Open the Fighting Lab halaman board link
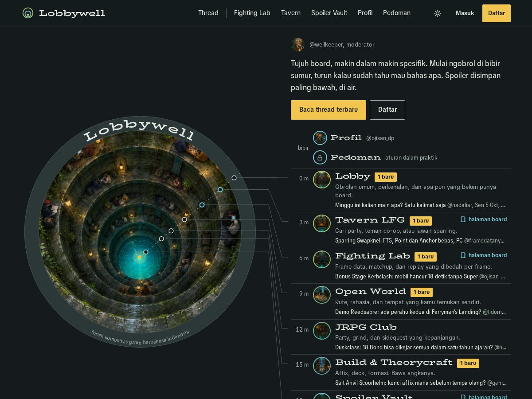Screen dimensions: 532x399 (484, 255)
